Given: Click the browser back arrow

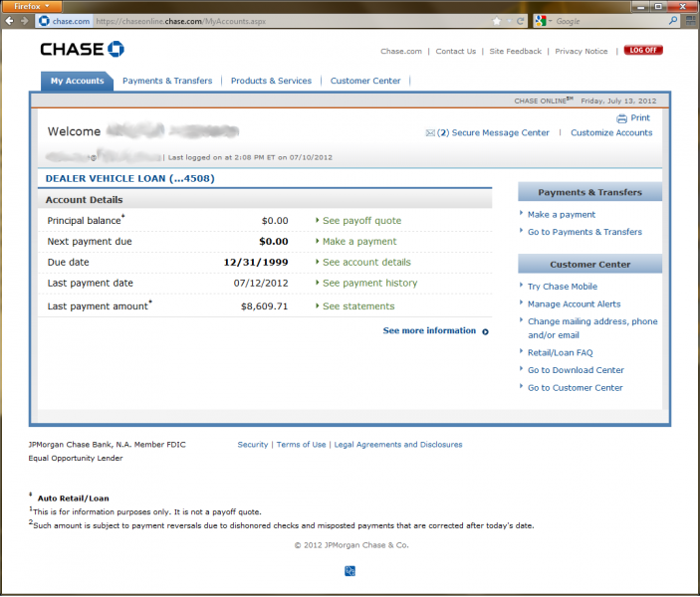Looking at the screenshot, I should (11, 21).
